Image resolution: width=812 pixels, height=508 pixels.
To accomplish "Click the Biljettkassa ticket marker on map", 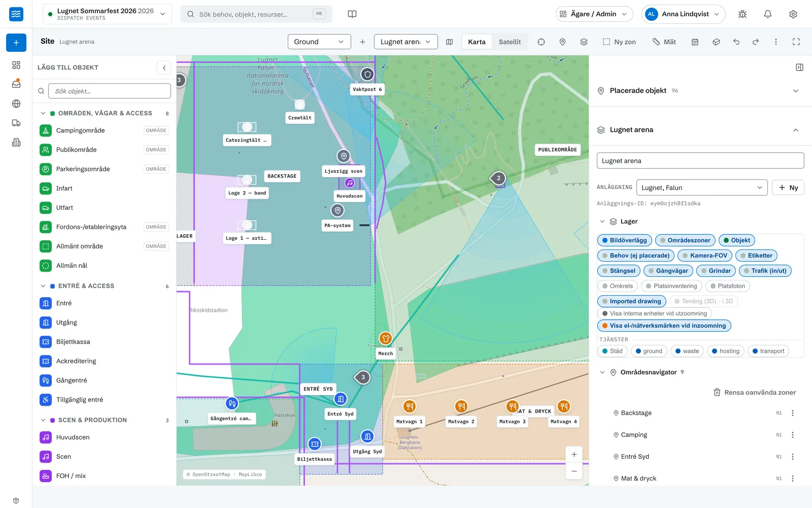I will [315, 444].
